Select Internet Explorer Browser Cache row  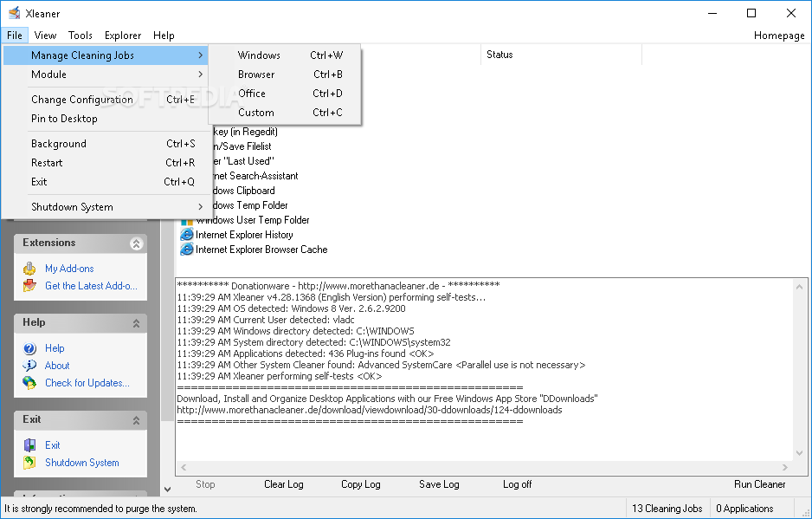[254, 250]
